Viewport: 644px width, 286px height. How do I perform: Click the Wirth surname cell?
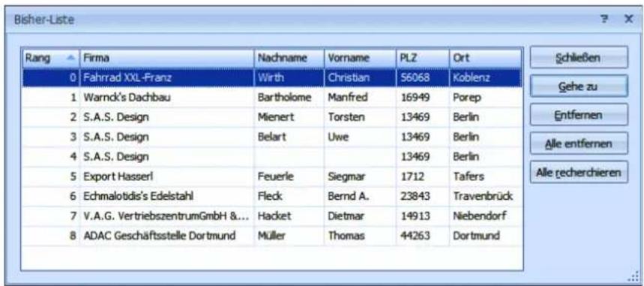pyautogui.click(x=289, y=78)
